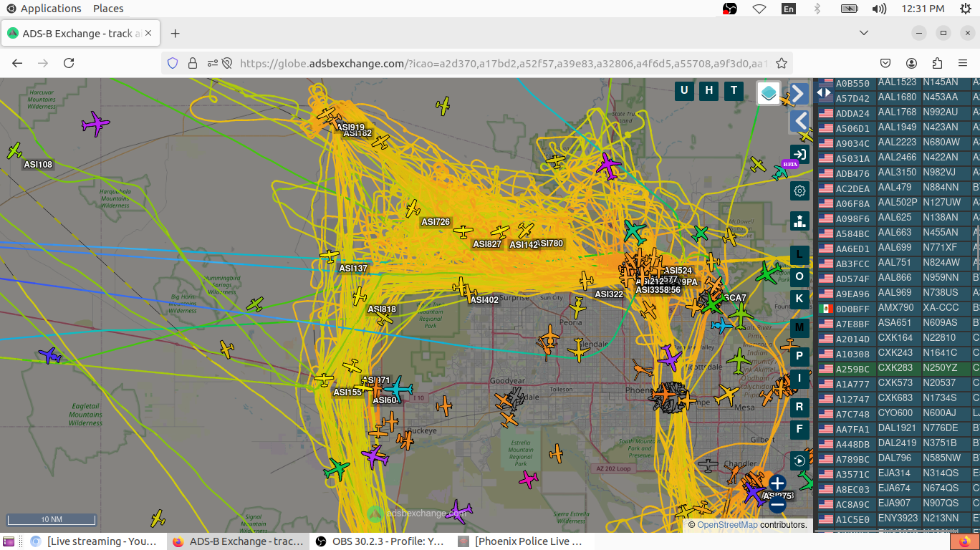This screenshot has height=550, width=980.
Task: Open the Applications menu
Action: tap(44, 9)
